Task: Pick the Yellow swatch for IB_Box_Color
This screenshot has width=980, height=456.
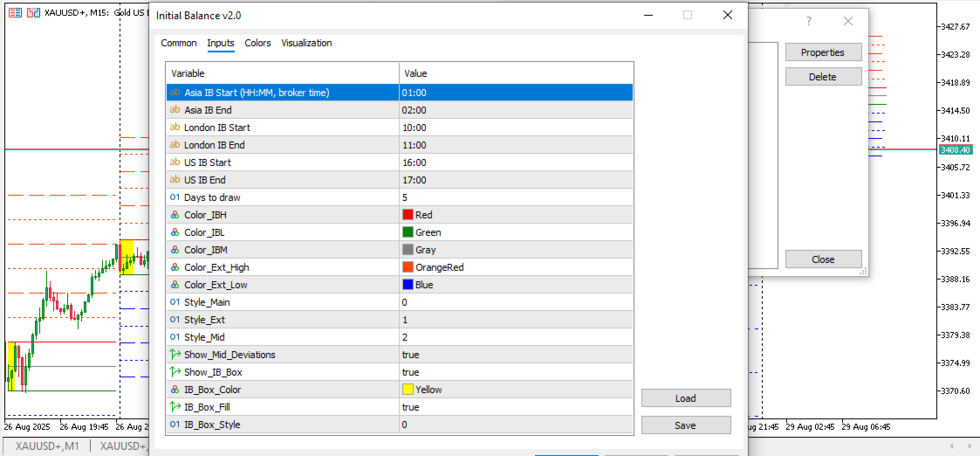Action: click(408, 390)
